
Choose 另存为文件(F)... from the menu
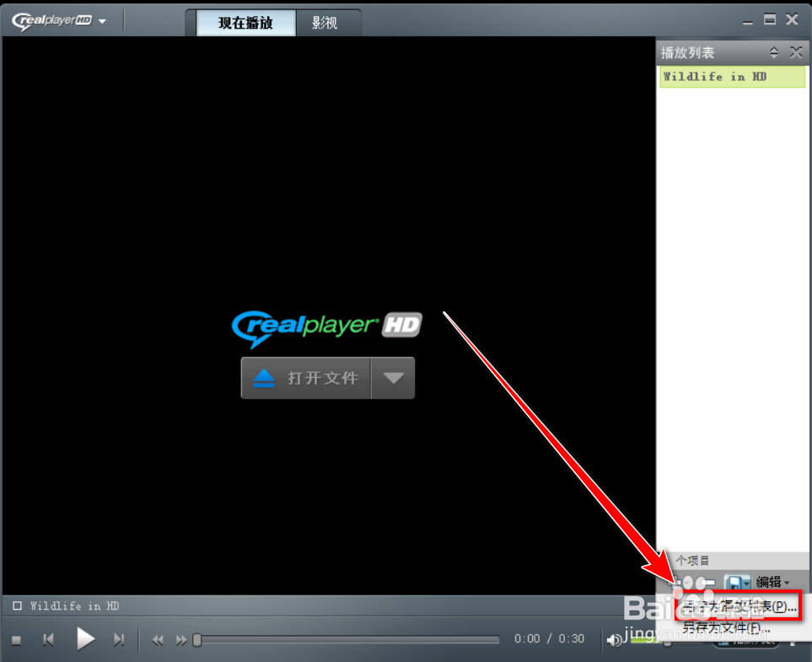(725, 627)
